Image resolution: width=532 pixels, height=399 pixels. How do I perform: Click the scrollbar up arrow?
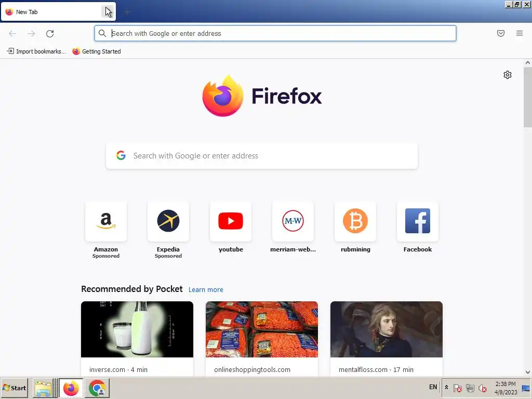click(528, 63)
